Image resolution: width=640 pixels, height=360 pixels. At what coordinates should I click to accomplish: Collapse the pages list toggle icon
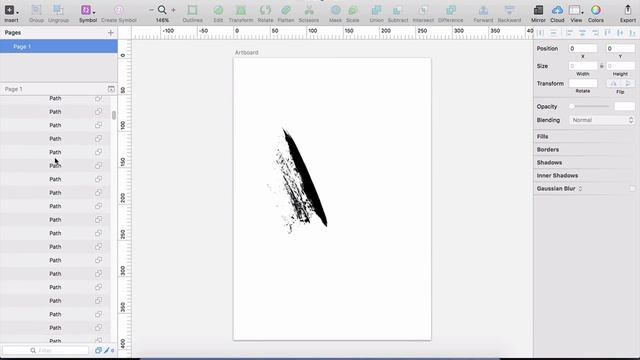(111, 89)
